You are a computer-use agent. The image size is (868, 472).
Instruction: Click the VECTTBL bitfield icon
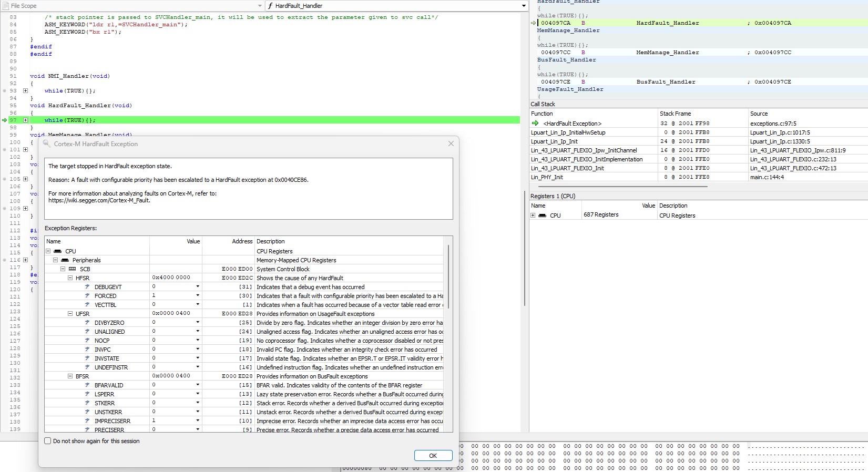pyautogui.click(x=87, y=305)
